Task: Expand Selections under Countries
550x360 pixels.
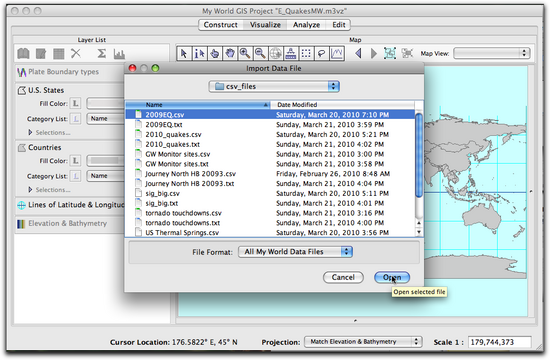Action: click(30, 189)
